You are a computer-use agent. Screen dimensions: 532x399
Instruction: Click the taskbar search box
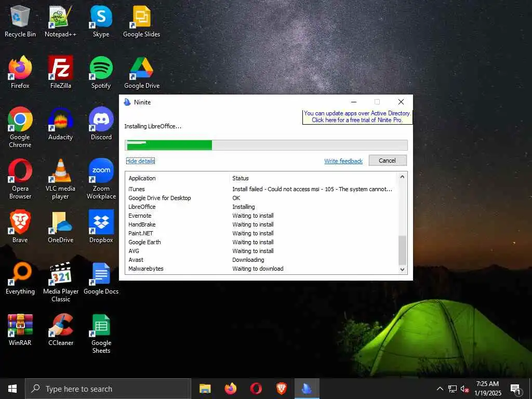[x=108, y=389]
